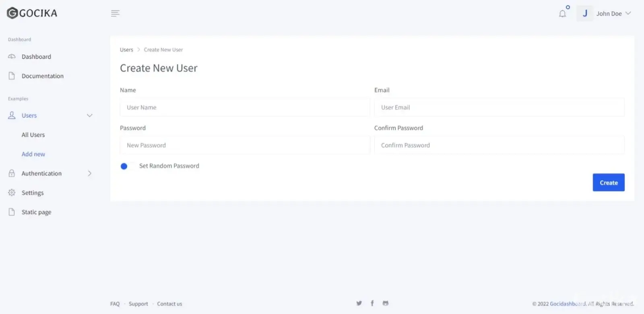Viewport: 644px width, 314px height.
Task: Toggle the sidebar hamburger menu icon
Action: [115, 13]
